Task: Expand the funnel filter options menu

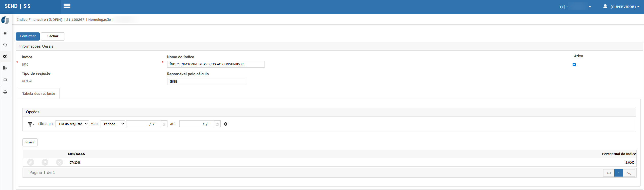Action: tap(31, 124)
